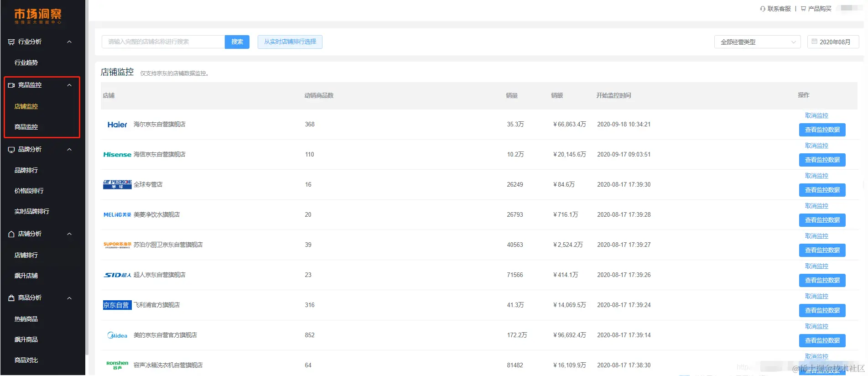View monitoring data for 超人京东自营旗舰店

click(822, 281)
